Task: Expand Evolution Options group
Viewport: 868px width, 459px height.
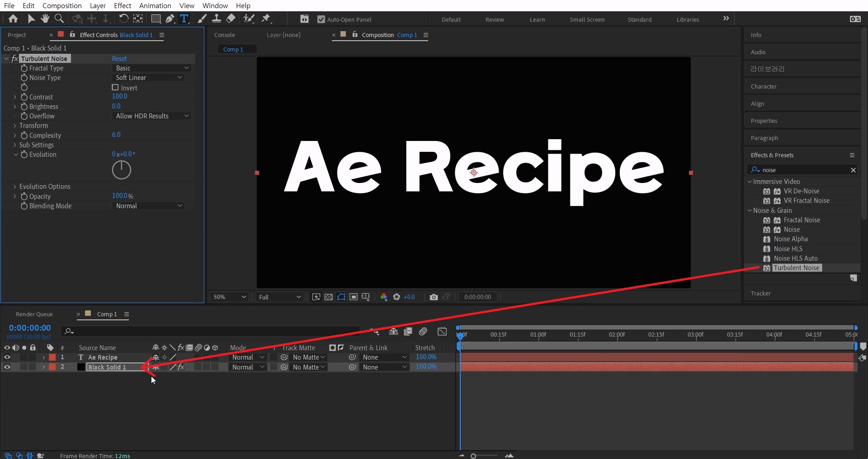Action: pos(15,187)
